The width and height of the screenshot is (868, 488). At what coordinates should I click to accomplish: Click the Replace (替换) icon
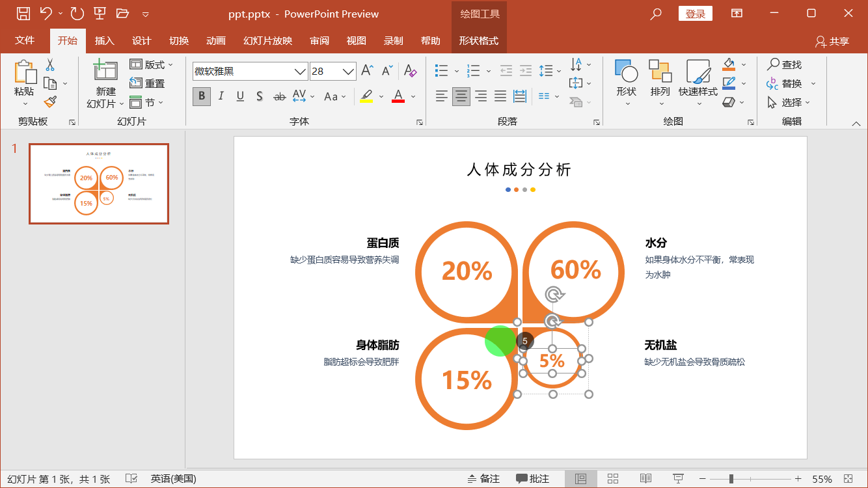[788, 83]
